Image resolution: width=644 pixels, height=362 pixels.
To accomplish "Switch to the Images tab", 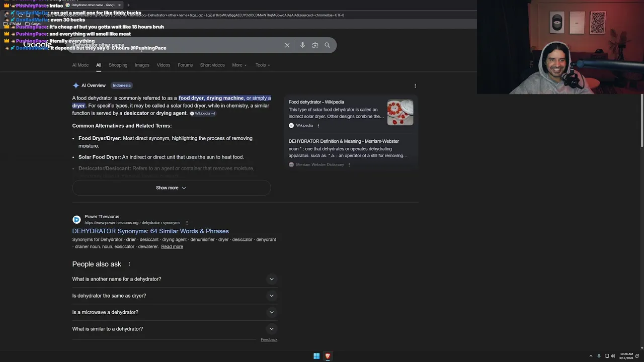I will tap(142, 65).
